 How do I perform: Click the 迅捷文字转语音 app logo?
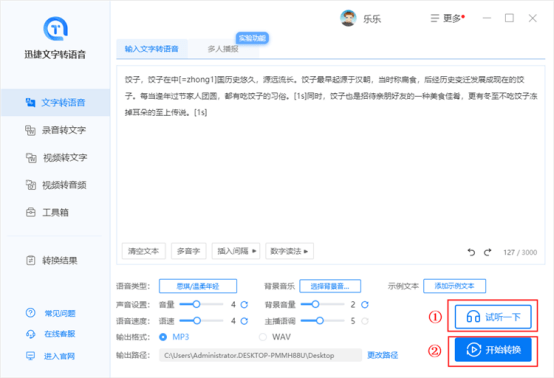coord(55,28)
